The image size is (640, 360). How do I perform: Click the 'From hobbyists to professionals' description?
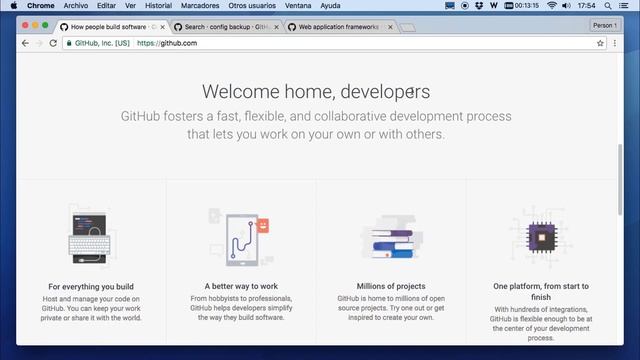(x=241, y=308)
